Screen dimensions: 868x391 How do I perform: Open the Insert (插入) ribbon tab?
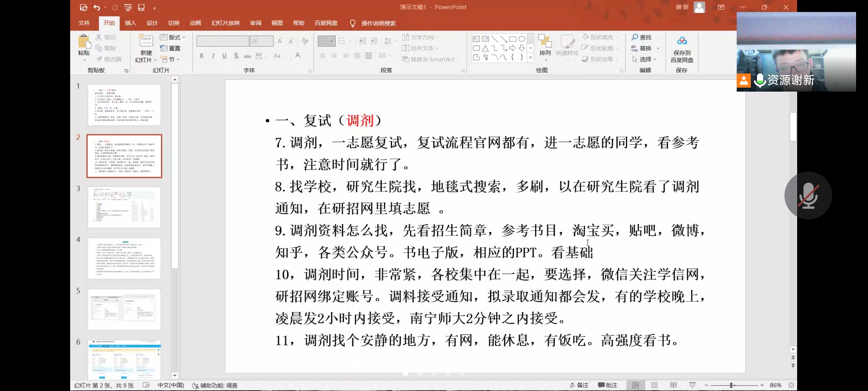pos(130,23)
